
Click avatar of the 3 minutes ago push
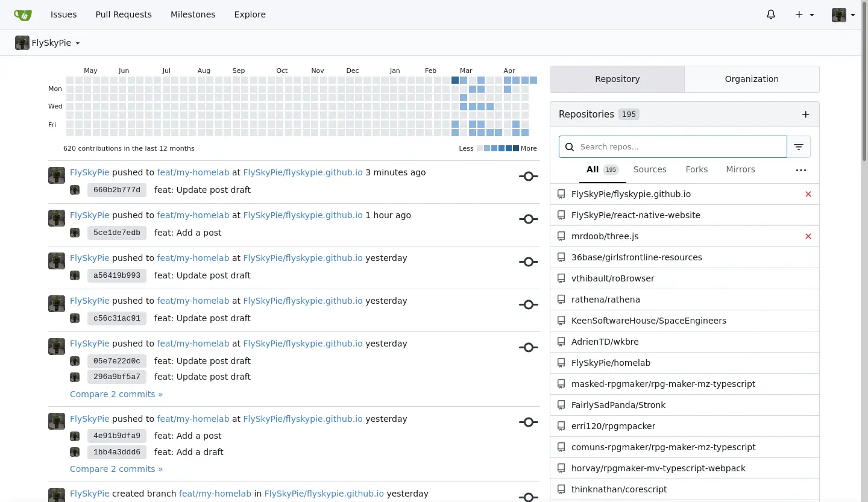(x=57, y=175)
